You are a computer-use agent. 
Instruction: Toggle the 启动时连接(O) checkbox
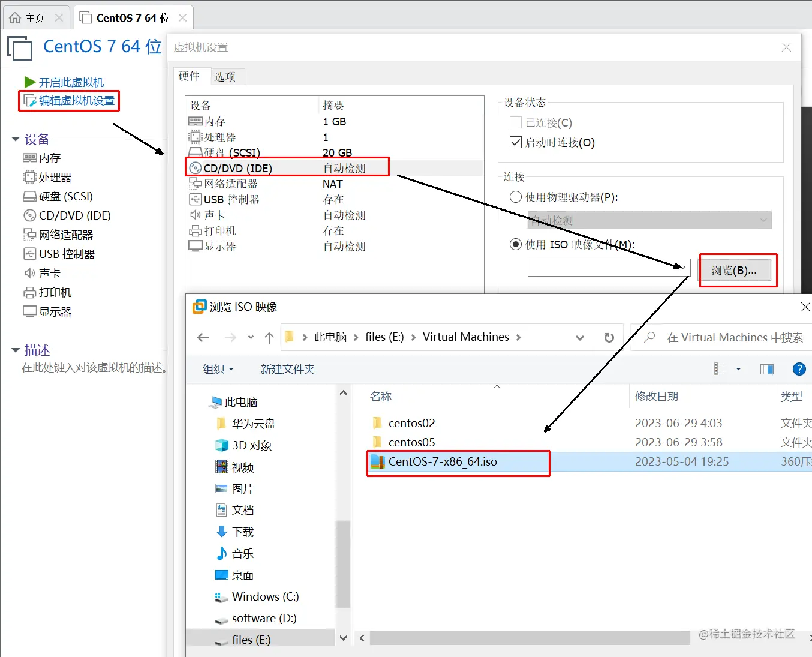[x=516, y=142]
